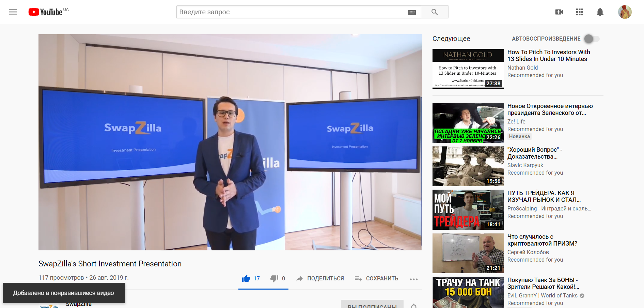Open title How To Pitch To Investors
This screenshot has width=644, height=308.
click(549, 56)
